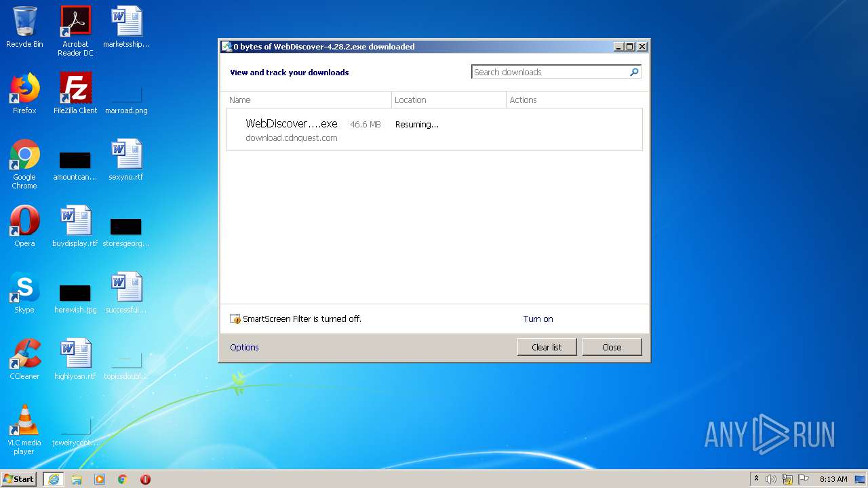This screenshot has height=488, width=868.
Task: Open Windows Explorer from the taskbar
Action: click(77, 479)
